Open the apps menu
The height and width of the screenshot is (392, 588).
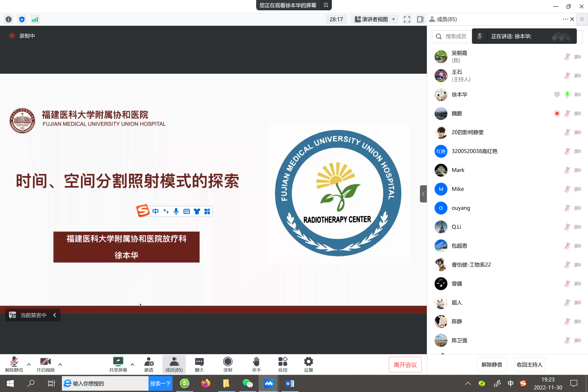click(283, 364)
